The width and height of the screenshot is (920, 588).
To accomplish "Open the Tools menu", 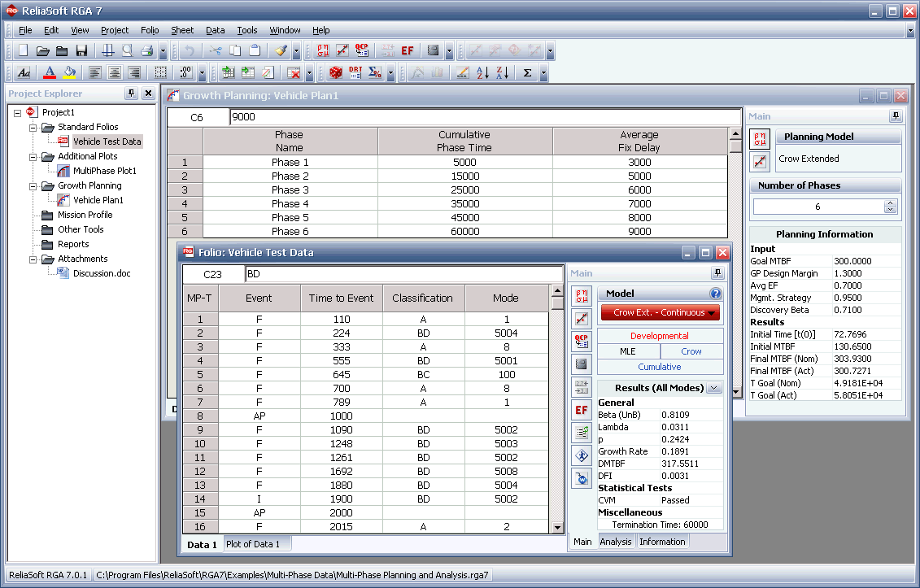I will pos(247,30).
